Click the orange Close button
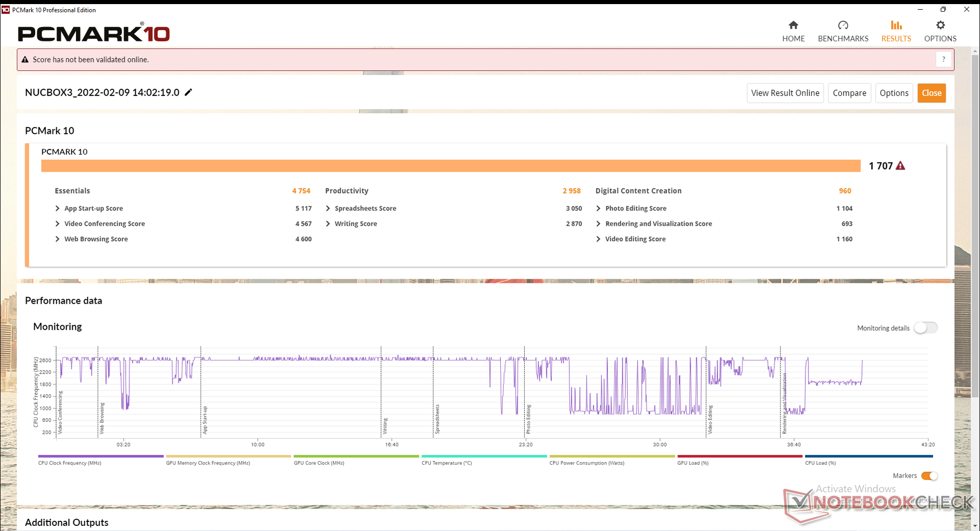980x531 pixels. point(932,93)
